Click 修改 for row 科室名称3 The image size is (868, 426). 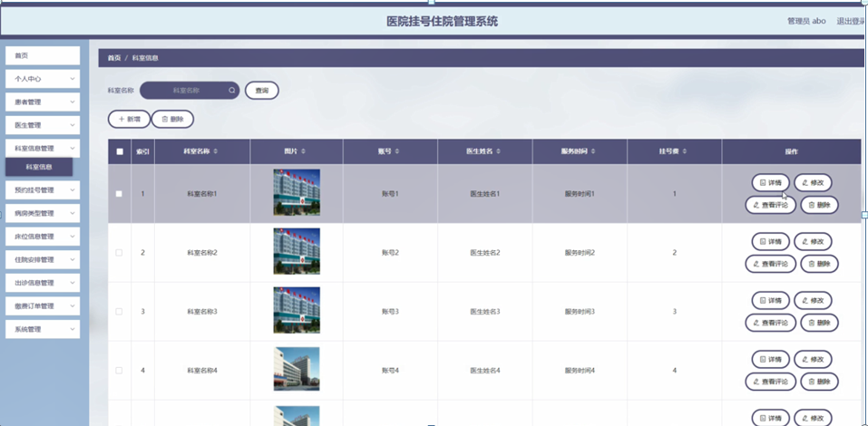814,300
